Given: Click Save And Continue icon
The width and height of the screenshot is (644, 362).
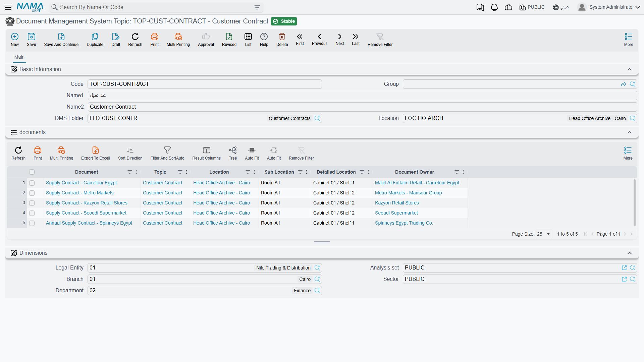Looking at the screenshot, I should pos(61,40).
